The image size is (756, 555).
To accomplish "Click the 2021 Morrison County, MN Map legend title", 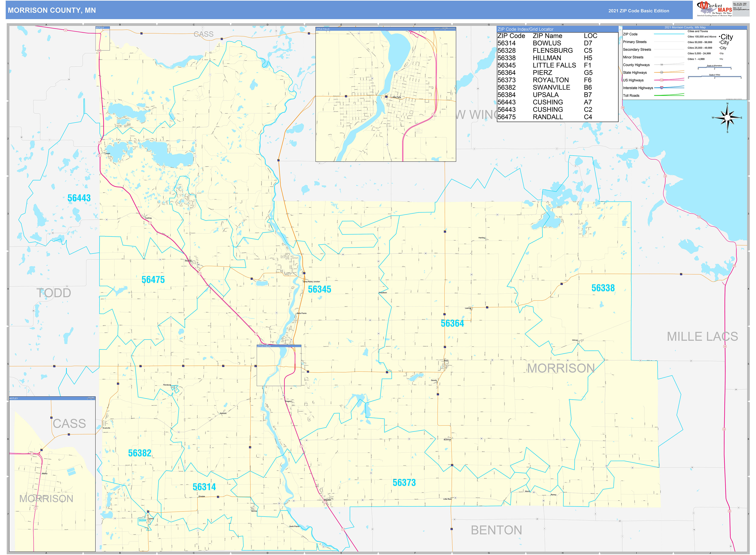I will 685,28.
